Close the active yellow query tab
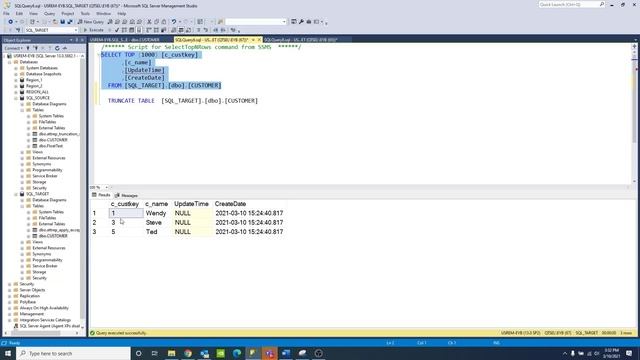The image size is (640, 360). (x=259, y=40)
